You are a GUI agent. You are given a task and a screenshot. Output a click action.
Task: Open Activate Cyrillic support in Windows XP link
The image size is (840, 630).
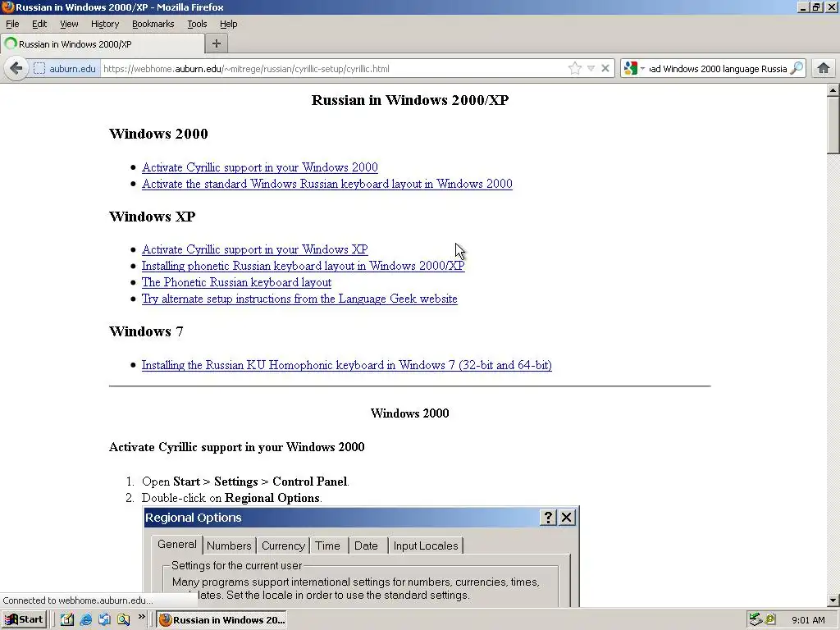[x=255, y=249]
